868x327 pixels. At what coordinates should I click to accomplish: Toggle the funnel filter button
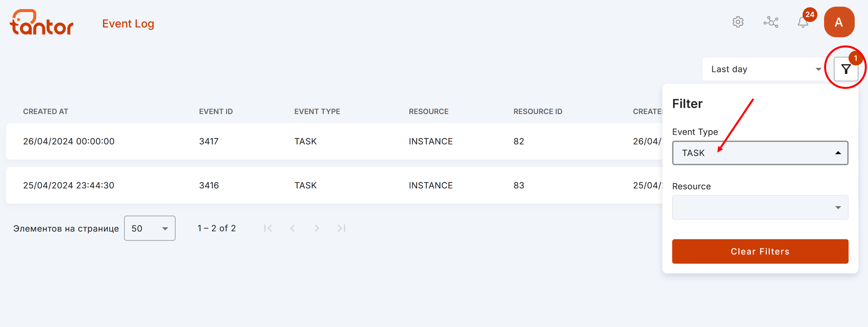pyautogui.click(x=846, y=69)
